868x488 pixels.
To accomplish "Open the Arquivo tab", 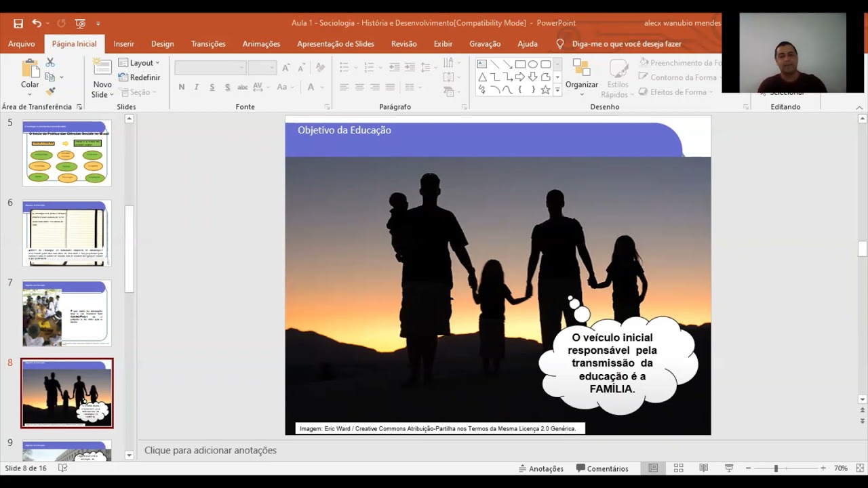I will coord(22,44).
